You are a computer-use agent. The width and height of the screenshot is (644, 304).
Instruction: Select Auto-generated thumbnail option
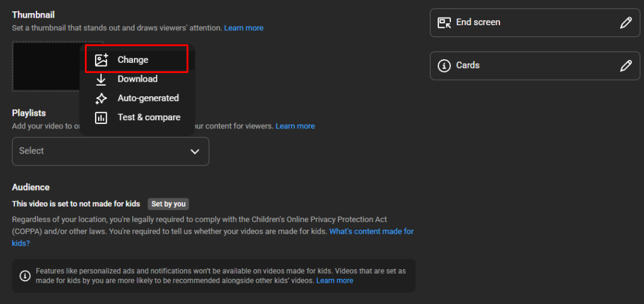[x=136, y=99]
